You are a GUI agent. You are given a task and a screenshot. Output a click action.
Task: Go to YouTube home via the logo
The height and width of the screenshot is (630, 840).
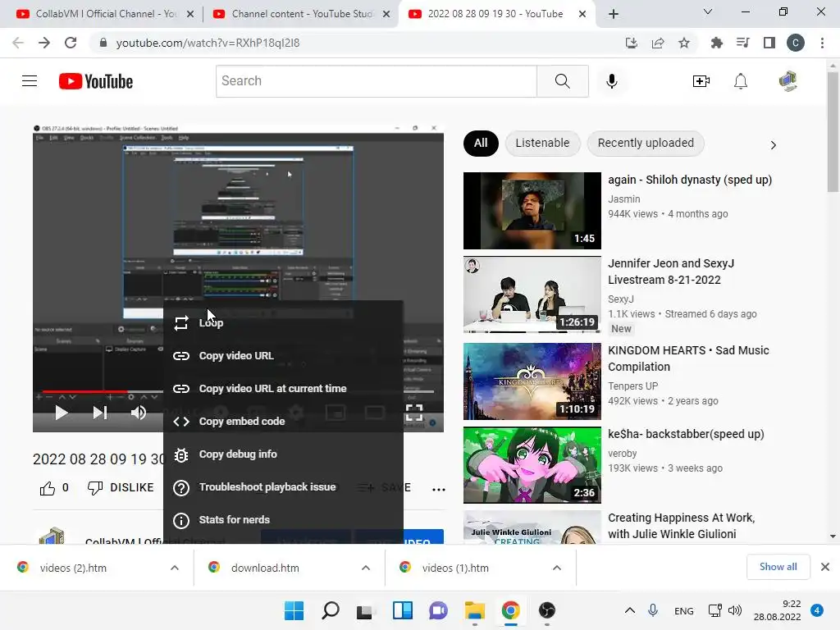tap(96, 81)
